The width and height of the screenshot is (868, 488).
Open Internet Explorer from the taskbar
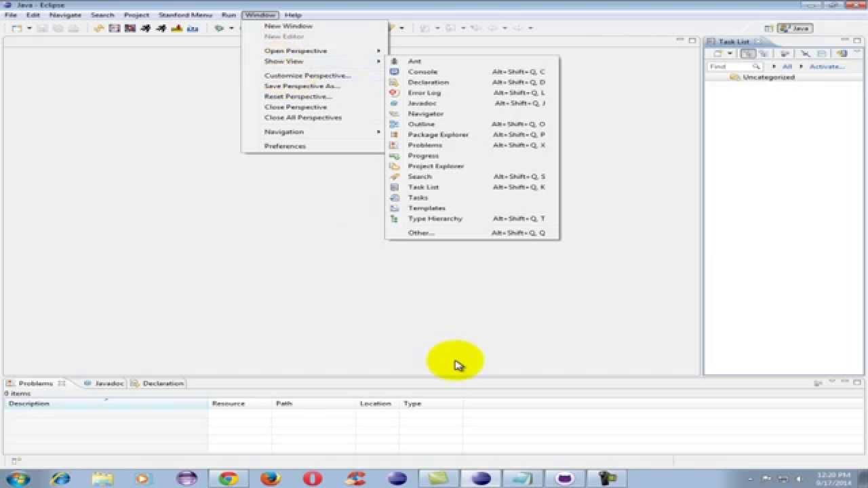pyautogui.click(x=60, y=479)
